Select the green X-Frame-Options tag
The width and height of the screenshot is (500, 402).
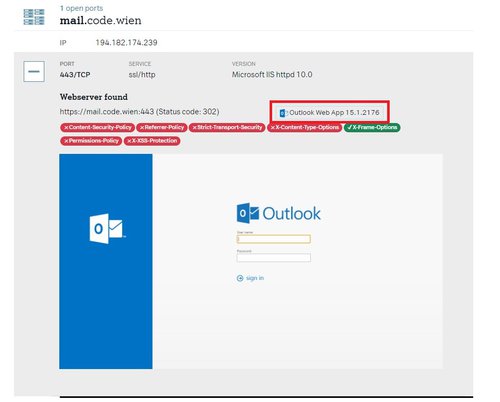pos(372,127)
